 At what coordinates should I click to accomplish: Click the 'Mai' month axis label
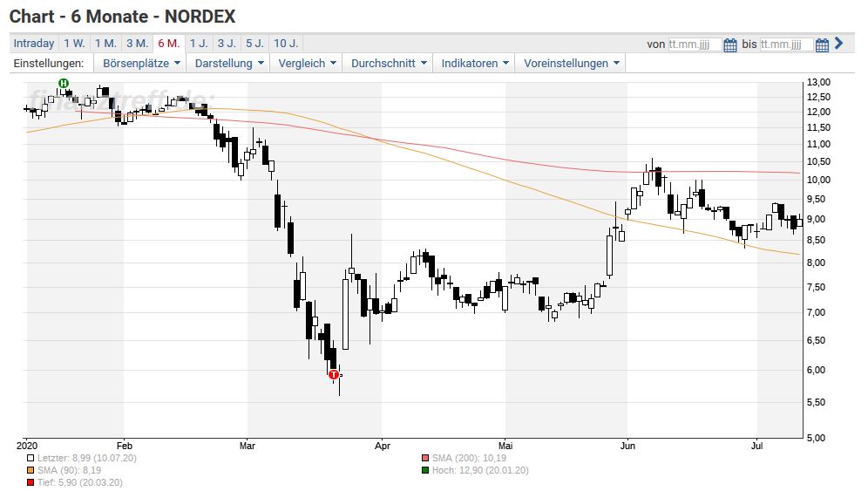tap(505, 446)
